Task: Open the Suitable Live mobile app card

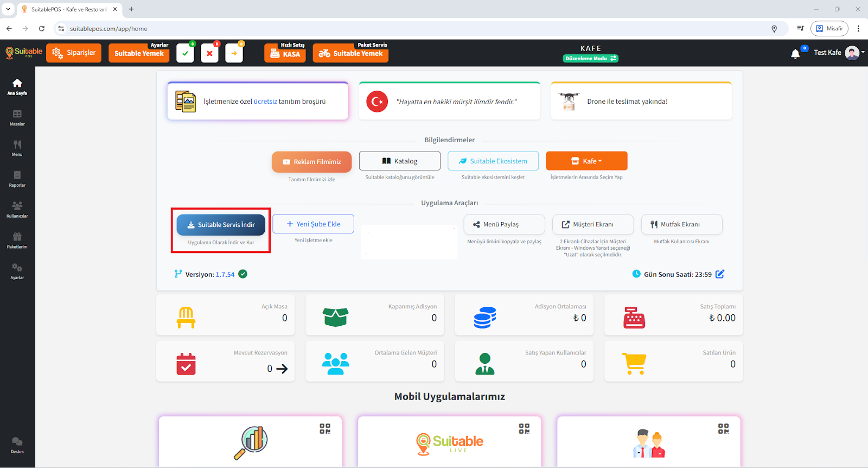Action: (x=450, y=441)
